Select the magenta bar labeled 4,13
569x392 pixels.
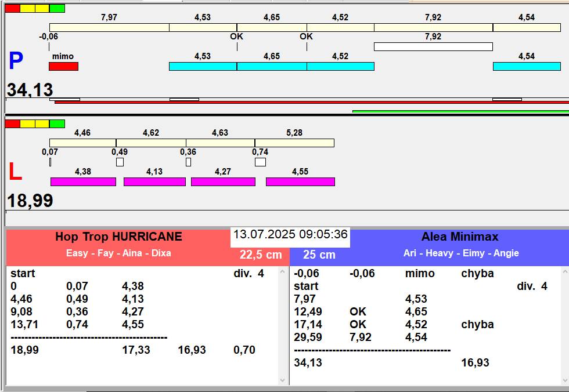pyautogui.click(x=154, y=182)
